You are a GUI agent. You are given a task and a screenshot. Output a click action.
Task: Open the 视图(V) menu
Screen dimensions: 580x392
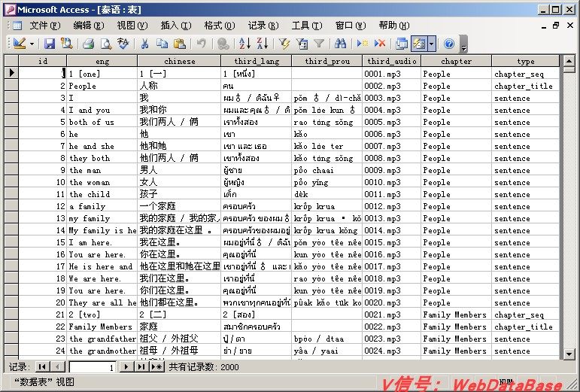pyautogui.click(x=132, y=26)
